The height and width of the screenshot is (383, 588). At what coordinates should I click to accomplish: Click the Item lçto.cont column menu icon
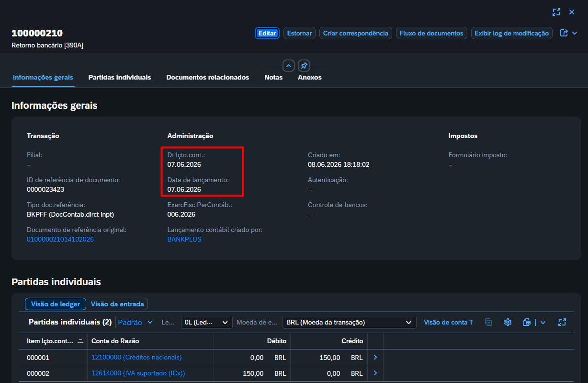tap(80, 341)
